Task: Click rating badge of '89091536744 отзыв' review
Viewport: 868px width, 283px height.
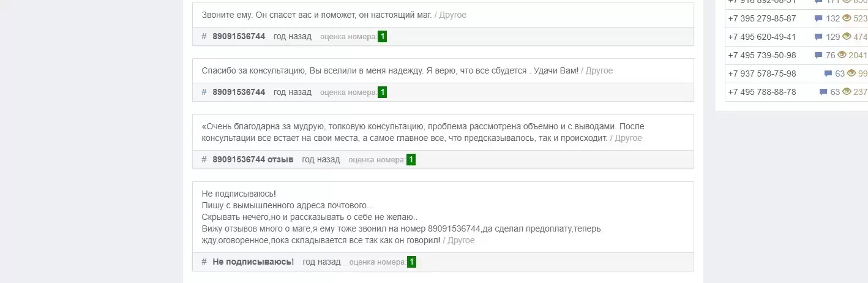Action: click(411, 160)
